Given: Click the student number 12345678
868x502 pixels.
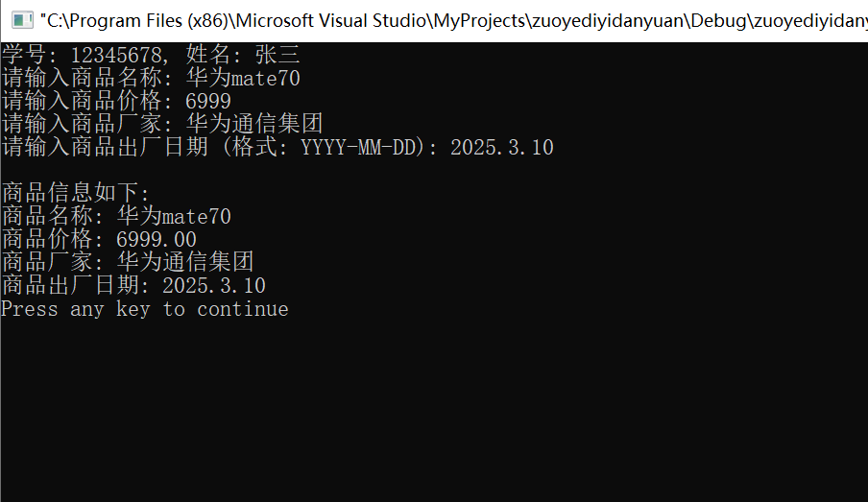Looking at the screenshot, I should pos(116,55).
